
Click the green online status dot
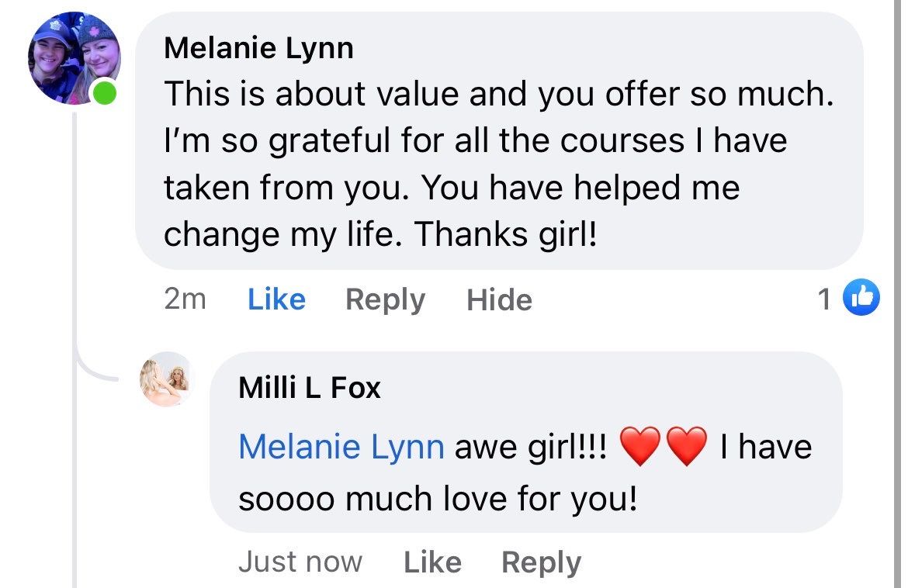(105, 95)
